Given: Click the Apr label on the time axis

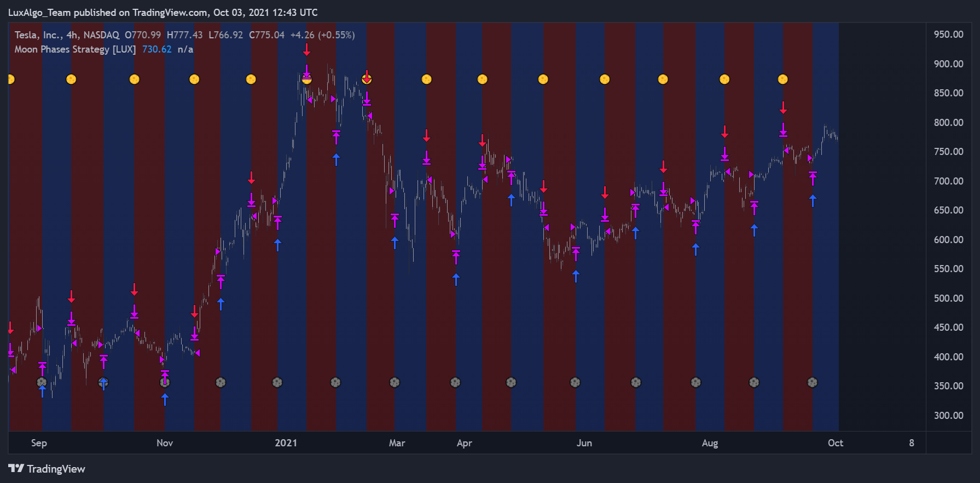Looking at the screenshot, I should (x=465, y=443).
